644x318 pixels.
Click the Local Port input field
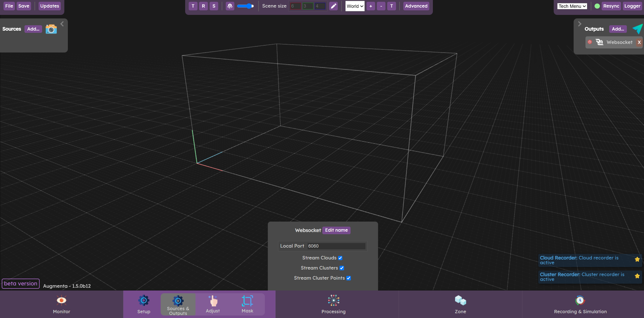click(336, 246)
